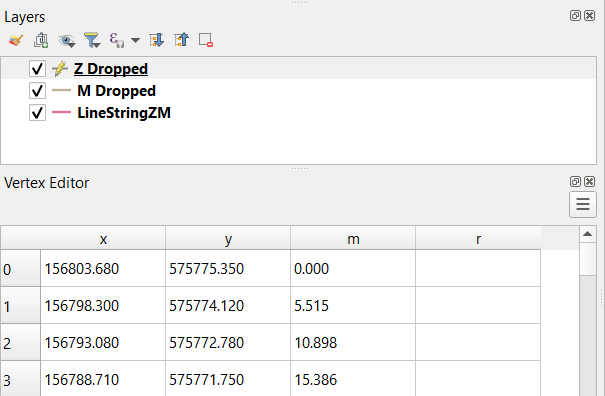Click the Collapse All layers icon
605x396 pixels.
coord(181,40)
